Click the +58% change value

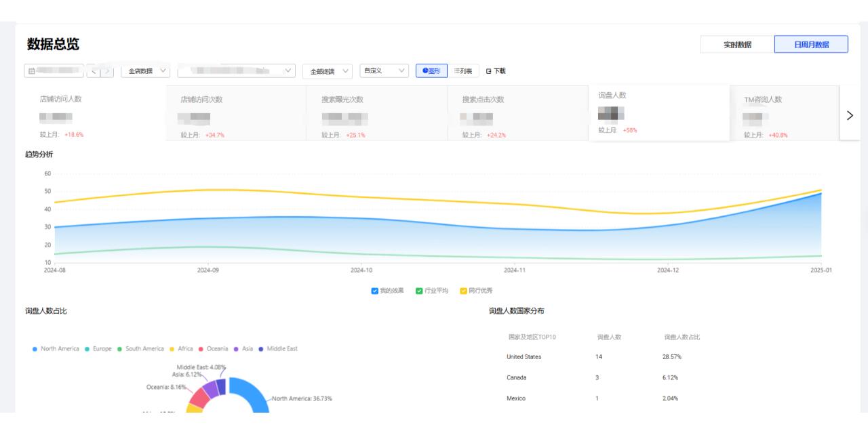click(630, 130)
